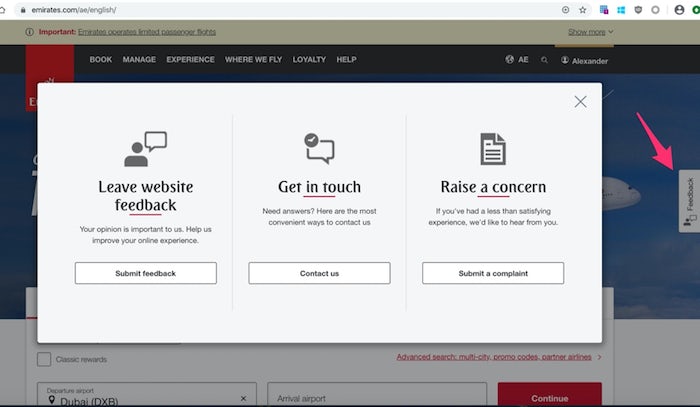
Task: Open the WHERE WE FLY menu
Action: (x=253, y=60)
